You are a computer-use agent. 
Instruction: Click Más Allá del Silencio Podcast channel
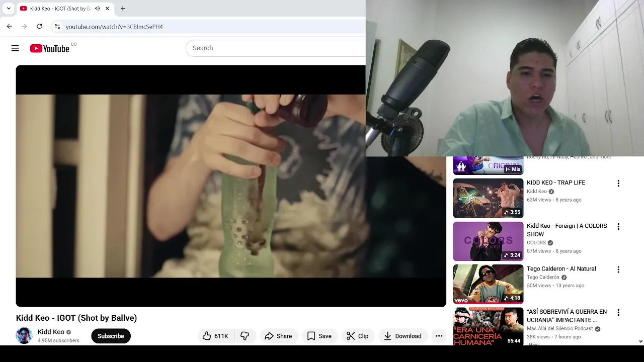point(560,328)
